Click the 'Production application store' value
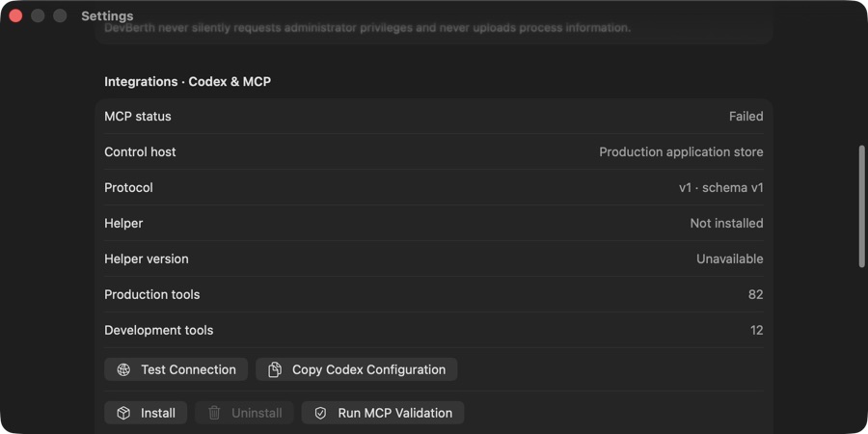This screenshot has height=434, width=868. coord(682,152)
